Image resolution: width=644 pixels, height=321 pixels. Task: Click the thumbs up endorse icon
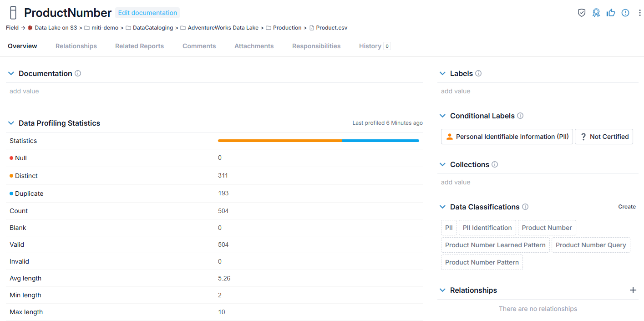[x=611, y=13]
